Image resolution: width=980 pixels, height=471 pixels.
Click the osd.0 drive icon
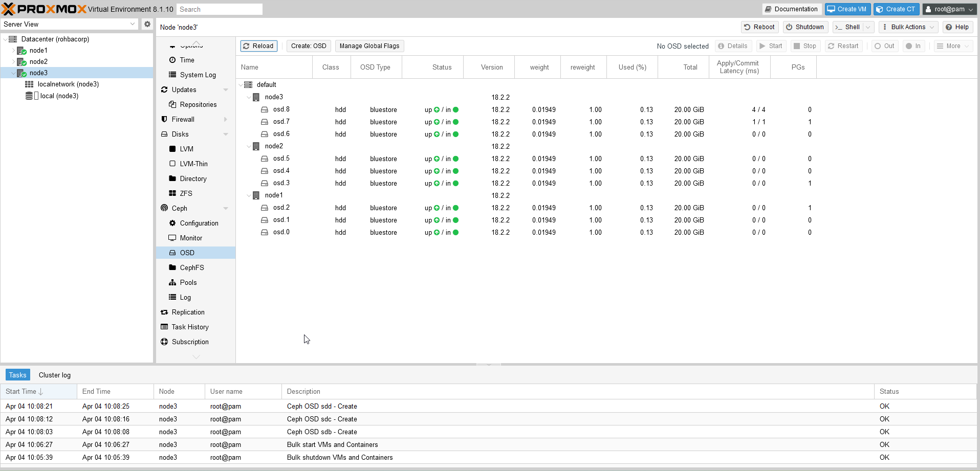point(265,232)
